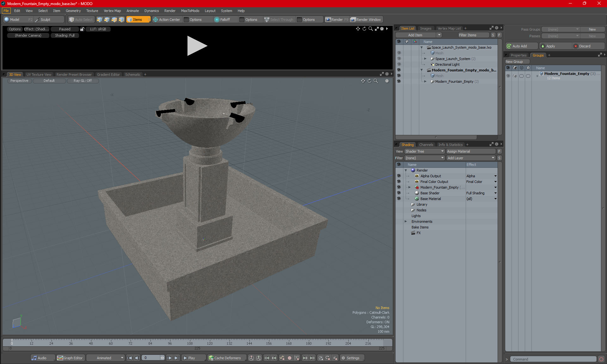
Task: Open the Graph Editor
Action: [x=70, y=358]
